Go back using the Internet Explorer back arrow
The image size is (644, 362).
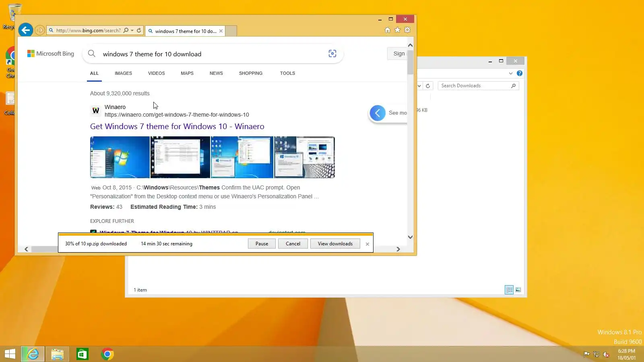[25, 30]
